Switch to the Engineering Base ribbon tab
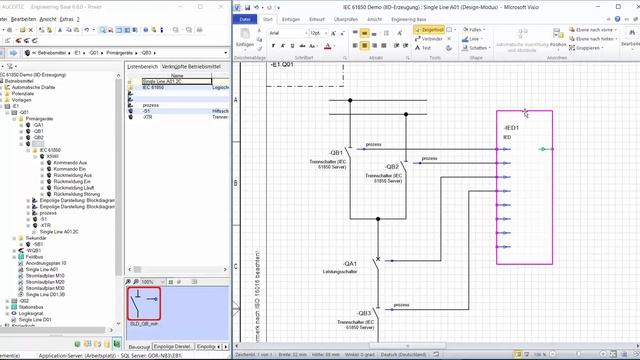The width and height of the screenshot is (640, 360). pyautogui.click(x=409, y=19)
